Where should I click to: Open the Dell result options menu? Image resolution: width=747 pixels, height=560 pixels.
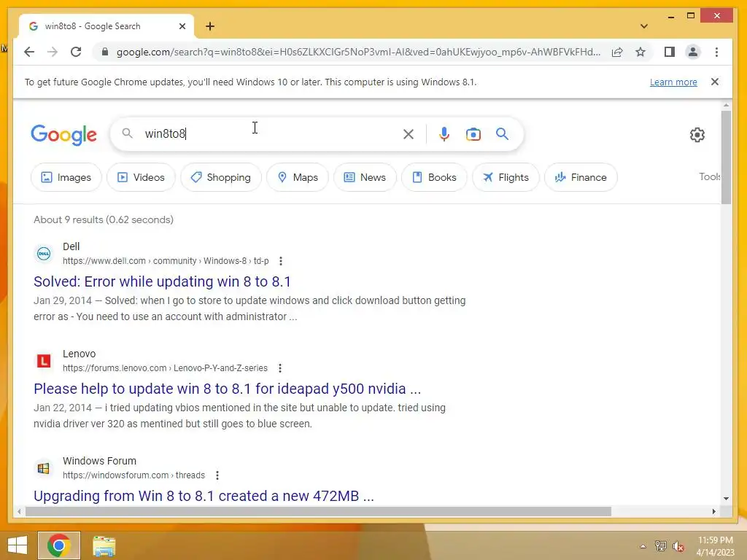point(281,261)
